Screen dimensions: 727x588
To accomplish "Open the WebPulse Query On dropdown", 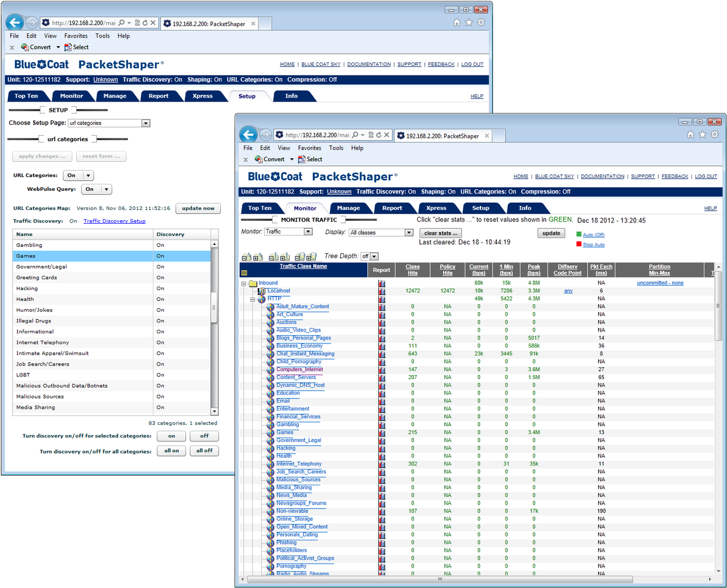I will tap(97, 189).
